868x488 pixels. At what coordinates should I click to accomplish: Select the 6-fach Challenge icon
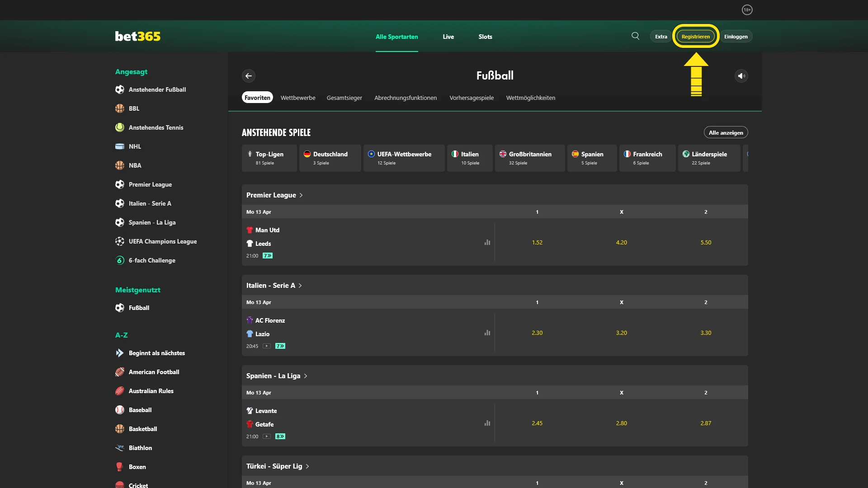pyautogui.click(x=119, y=260)
